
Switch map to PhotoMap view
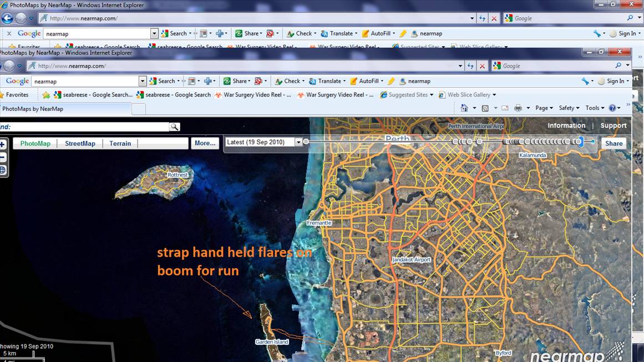(x=35, y=143)
